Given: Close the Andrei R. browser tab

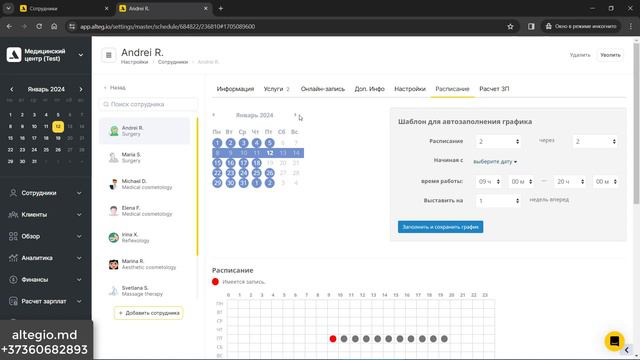Looking at the screenshot, I should (206, 8).
